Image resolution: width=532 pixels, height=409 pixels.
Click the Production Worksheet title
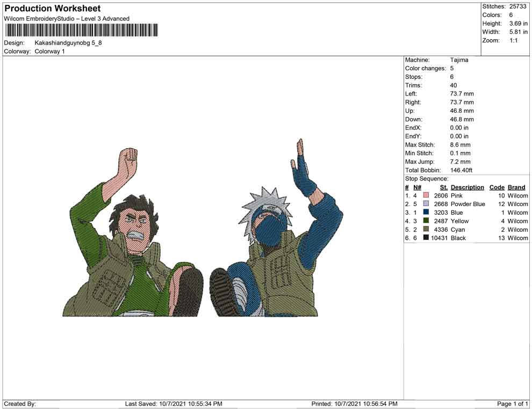pyautogui.click(x=53, y=9)
